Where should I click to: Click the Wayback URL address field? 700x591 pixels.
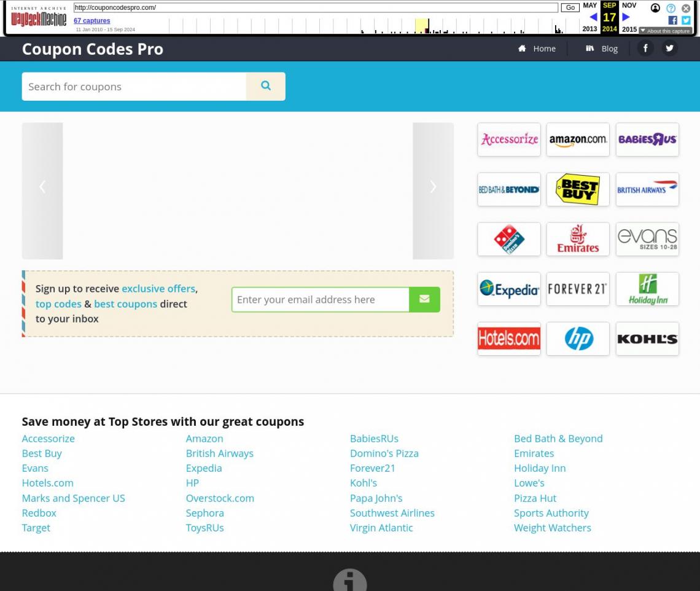tap(316, 7)
